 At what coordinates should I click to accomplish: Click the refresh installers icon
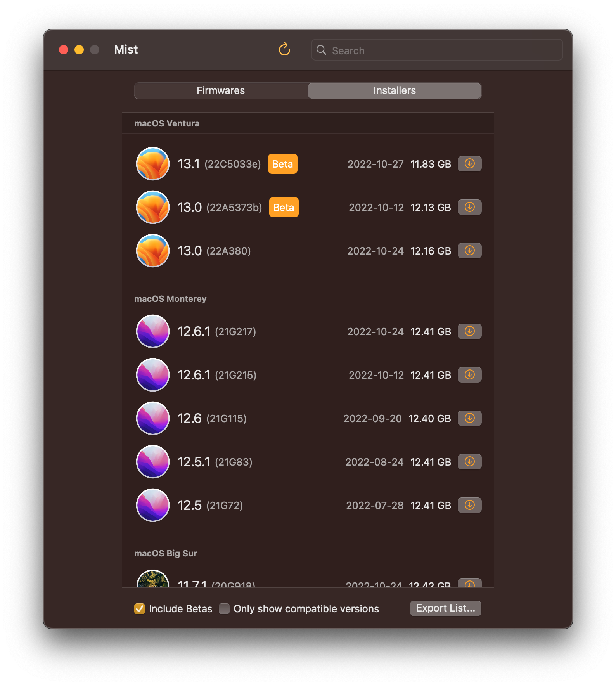tap(284, 49)
